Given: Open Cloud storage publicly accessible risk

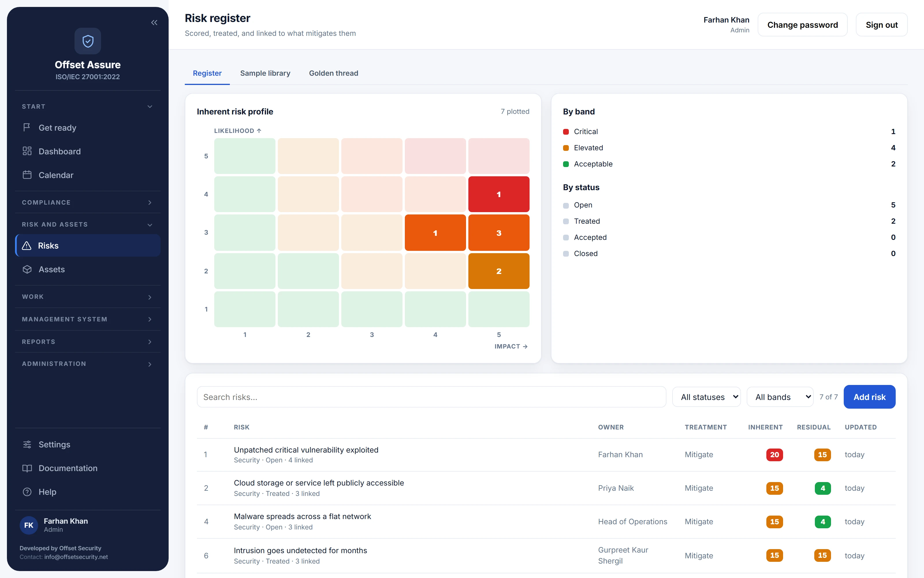Looking at the screenshot, I should [x=546, y=488].
